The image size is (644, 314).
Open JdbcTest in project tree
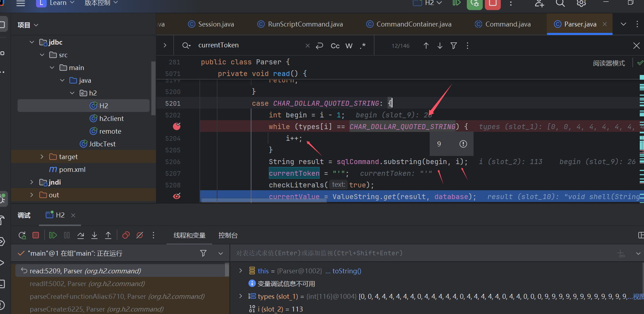point(98,144)
